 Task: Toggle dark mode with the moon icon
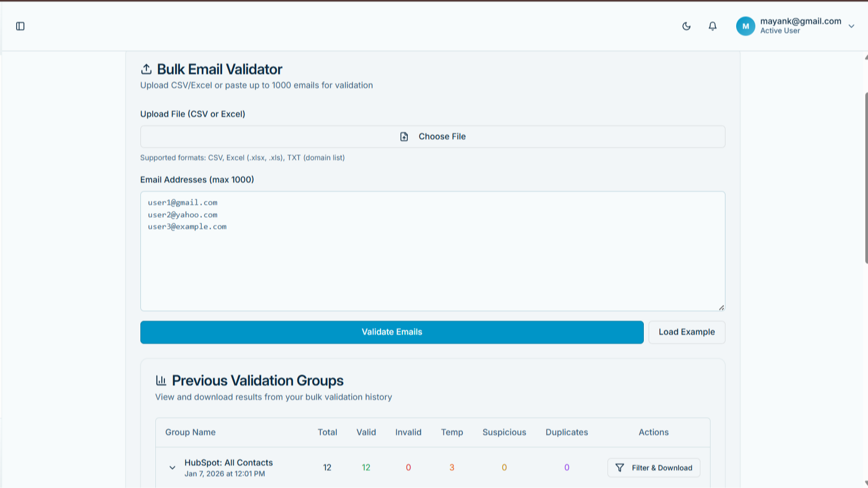point(686,26)
